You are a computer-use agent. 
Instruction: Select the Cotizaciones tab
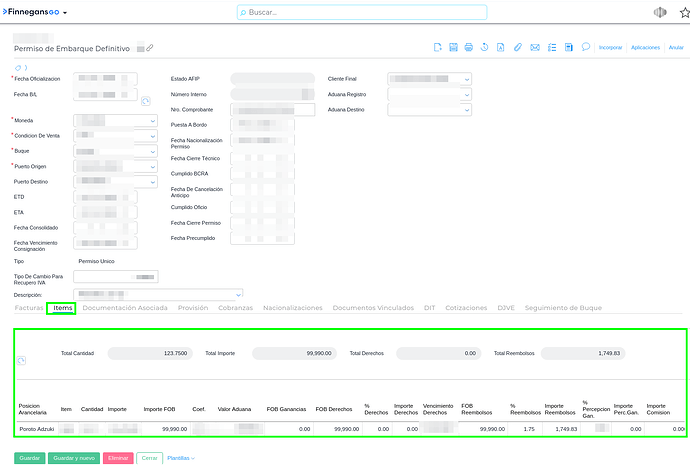coord(466,308)
